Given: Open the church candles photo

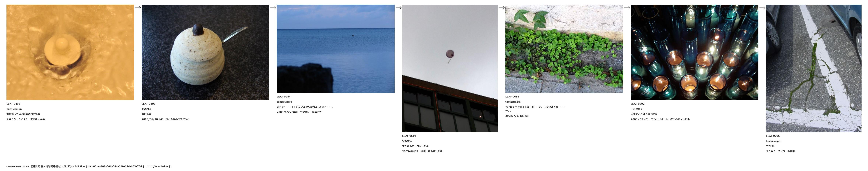Looking at the screenshot, I should (x=695, y=52).
